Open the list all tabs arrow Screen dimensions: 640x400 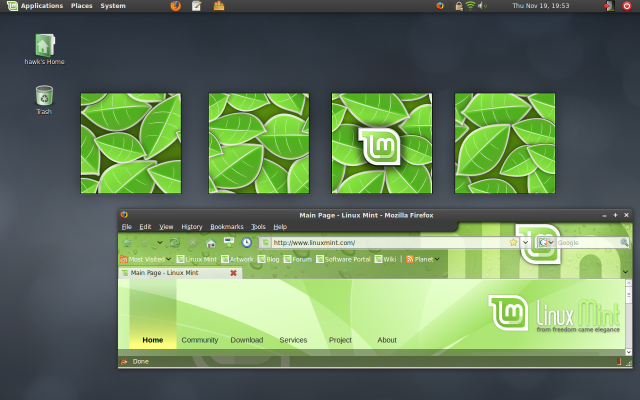(625, 272)
